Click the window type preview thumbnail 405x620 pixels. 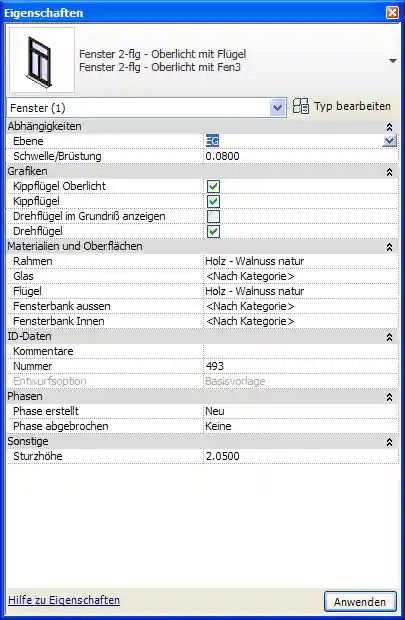point(42,60)
